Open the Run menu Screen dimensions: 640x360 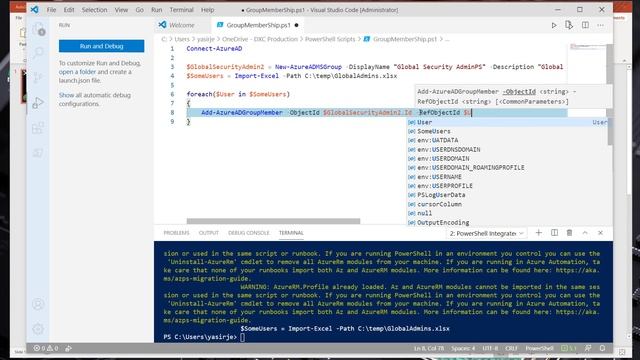coord(157,10)
